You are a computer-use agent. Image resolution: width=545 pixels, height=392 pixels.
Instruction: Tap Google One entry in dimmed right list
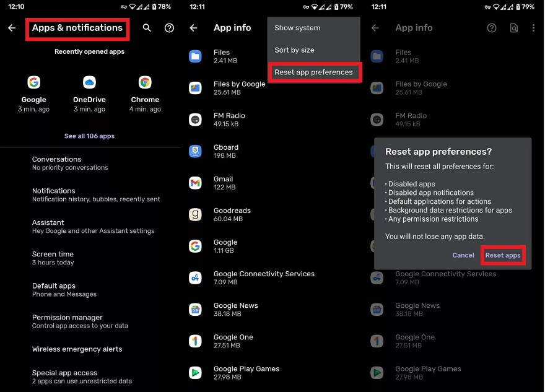pyautogui.click(x=455, y=341)
